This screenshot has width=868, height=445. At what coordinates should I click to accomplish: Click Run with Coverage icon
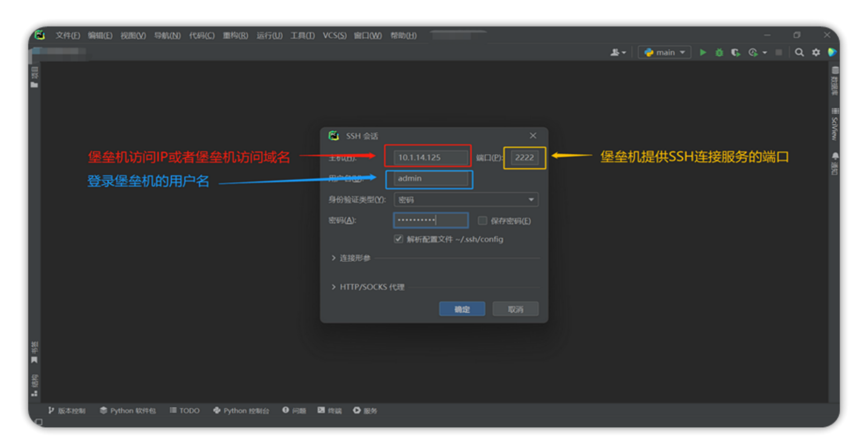tap(736, 52)
